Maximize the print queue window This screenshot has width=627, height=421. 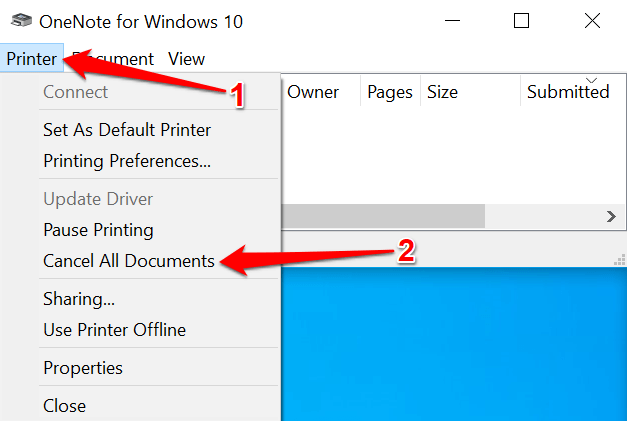tap(521, 20)
